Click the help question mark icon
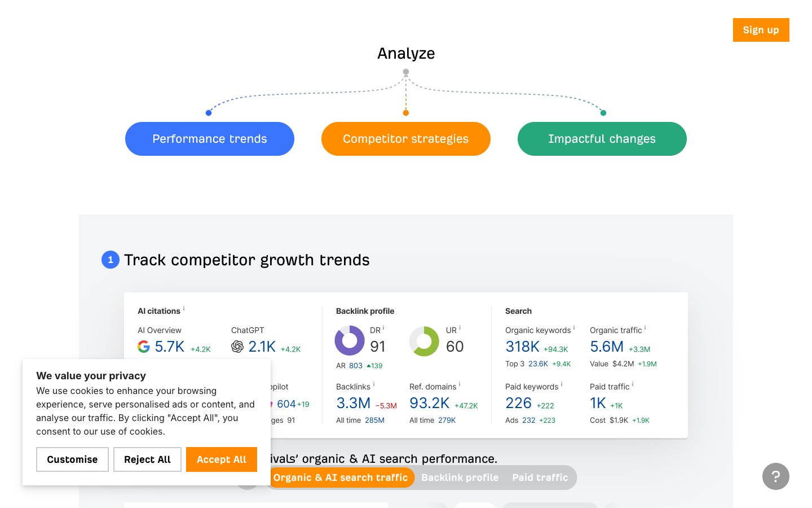The width and height of the screenshot is (812, 508). [775, 476]
